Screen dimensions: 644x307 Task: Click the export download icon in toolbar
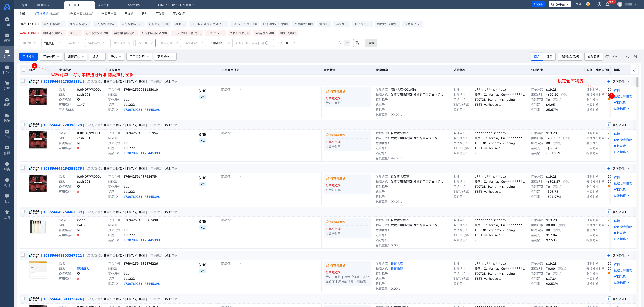(627, 57)
